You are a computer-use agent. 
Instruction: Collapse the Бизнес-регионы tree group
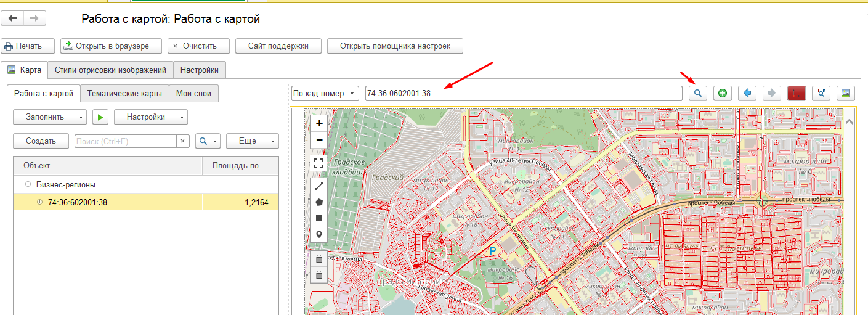pos(28,184)
